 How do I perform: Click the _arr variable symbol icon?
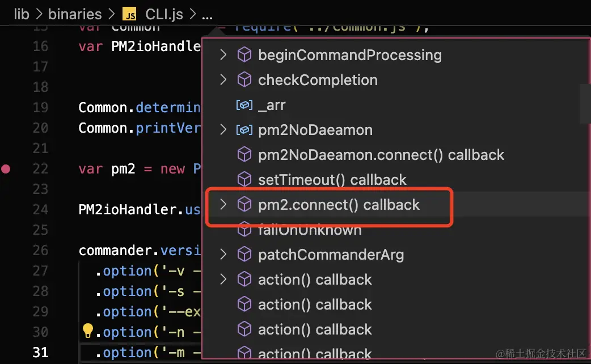click(244, 105)
